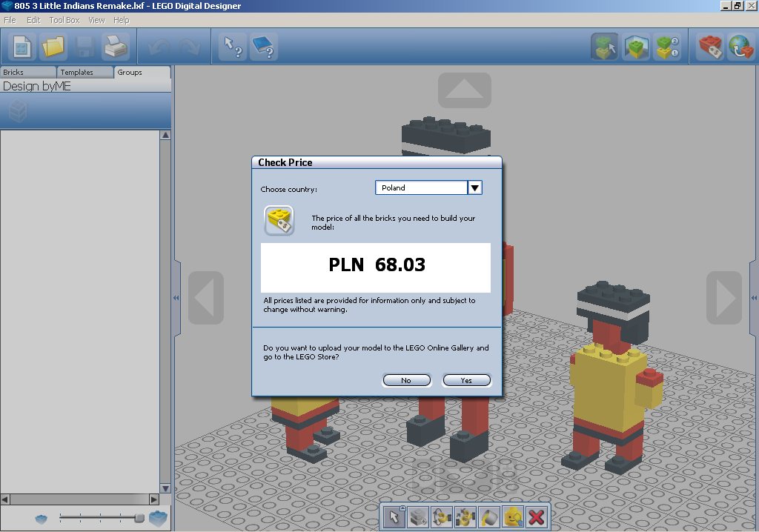Click Yes to upload the model

(x=466, y=381)
